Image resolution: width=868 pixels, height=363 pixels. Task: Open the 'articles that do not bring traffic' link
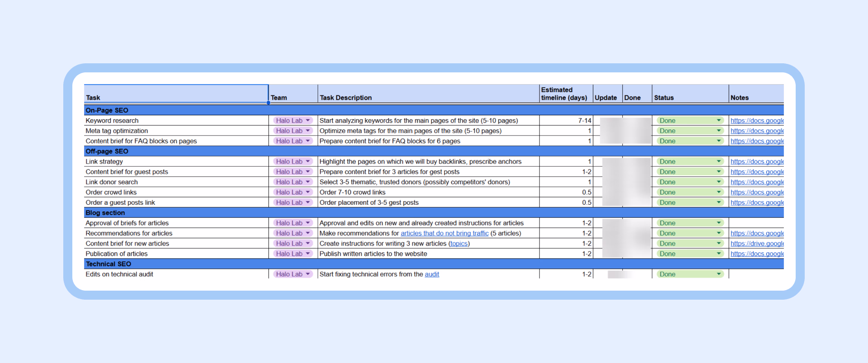click(445, 233)
